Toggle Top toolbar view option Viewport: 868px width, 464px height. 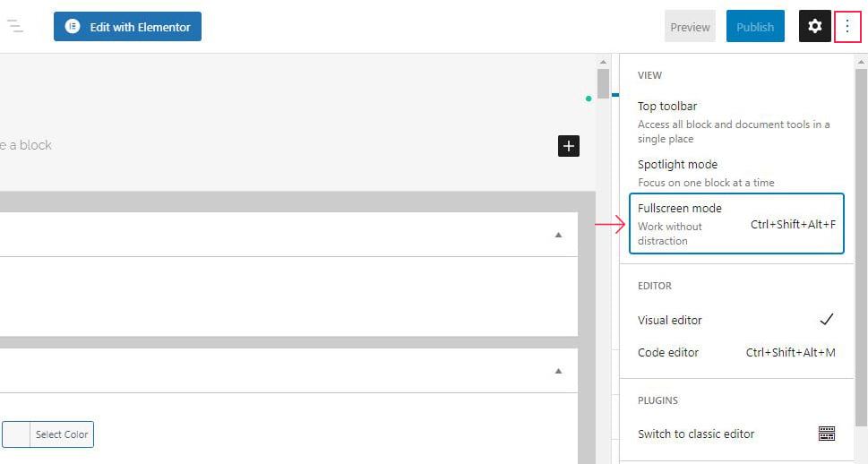pos(737,122)
